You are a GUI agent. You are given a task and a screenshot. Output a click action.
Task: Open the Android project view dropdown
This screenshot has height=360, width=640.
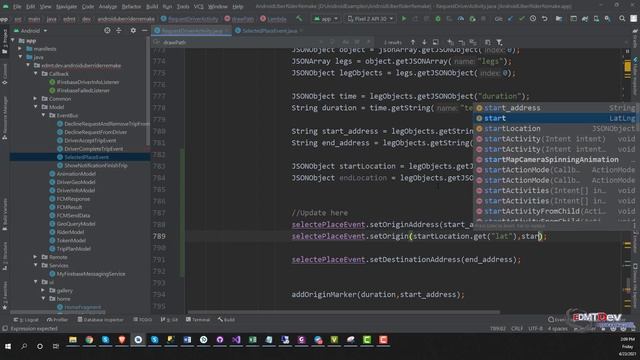[31, 31]
